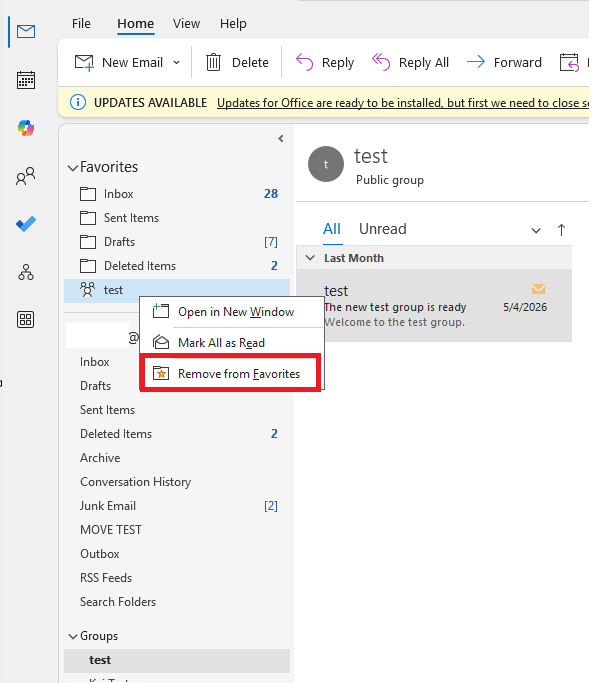Collapse the Last Month group header
Image resolution: width=597 pixels, height=683 pixels.
[310, 258]
